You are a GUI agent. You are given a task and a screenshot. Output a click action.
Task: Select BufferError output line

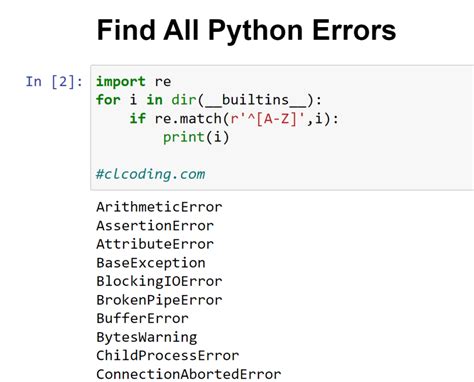pyautogui.click(x=142, y=318)
